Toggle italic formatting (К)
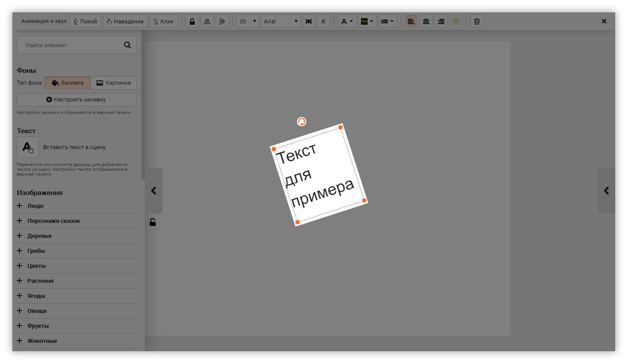Viewport: 628px width, 364px height. tap(323, 21)
